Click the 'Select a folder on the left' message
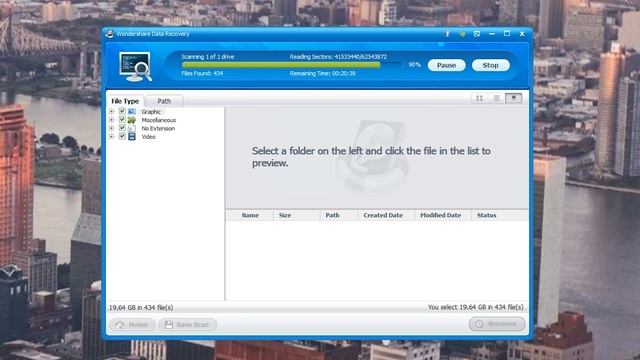640x360 pixels. coord(371,157)
